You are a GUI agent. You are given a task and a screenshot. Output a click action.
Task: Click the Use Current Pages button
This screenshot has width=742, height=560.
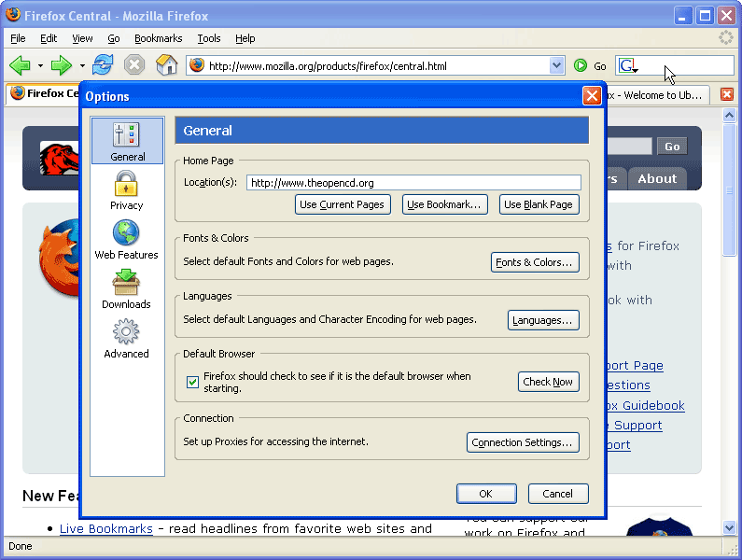point(342,204)
